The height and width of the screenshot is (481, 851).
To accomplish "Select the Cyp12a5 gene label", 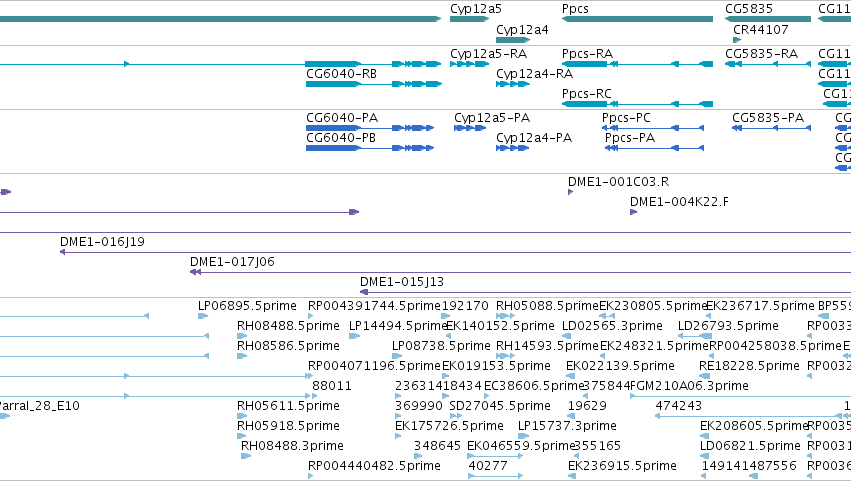I will pos(475,9).
